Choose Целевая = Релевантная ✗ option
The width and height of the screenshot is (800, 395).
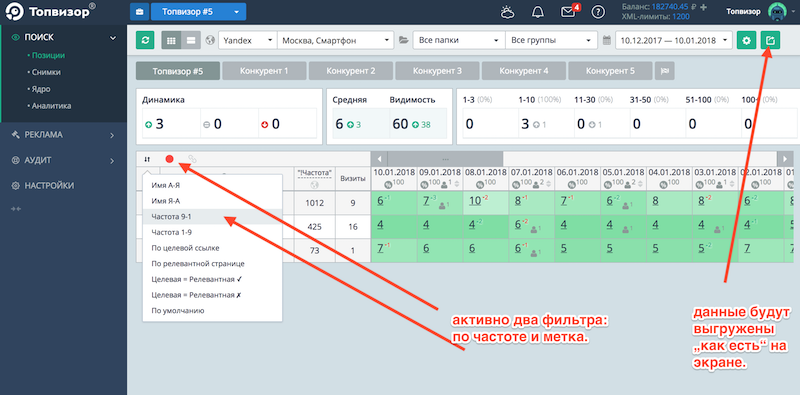coord(212,295)
